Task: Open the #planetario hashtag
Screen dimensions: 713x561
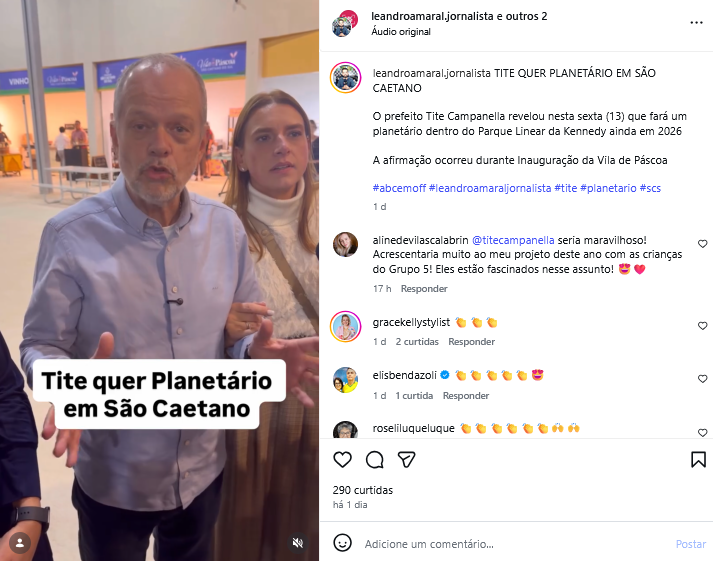Action: 608,188
